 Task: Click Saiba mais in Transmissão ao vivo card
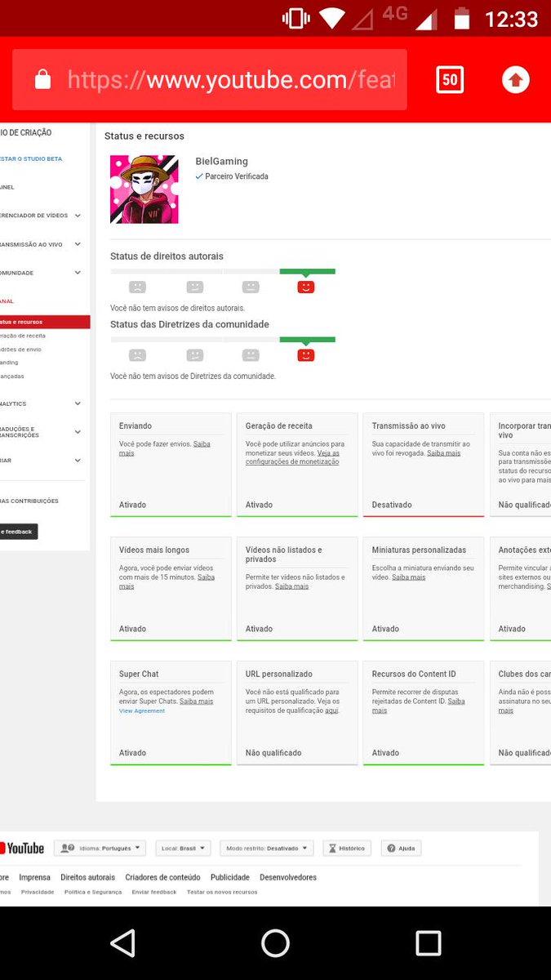point(443,452)
